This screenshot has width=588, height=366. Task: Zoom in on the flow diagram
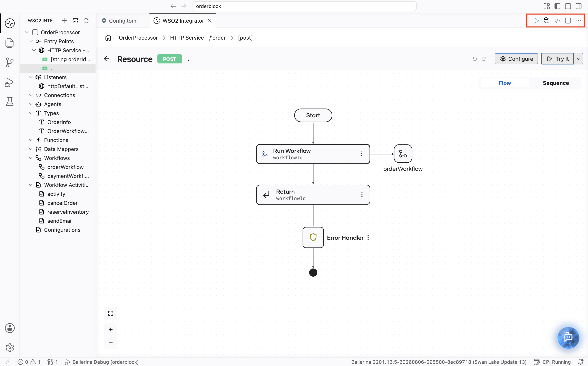tap(111, 329)
